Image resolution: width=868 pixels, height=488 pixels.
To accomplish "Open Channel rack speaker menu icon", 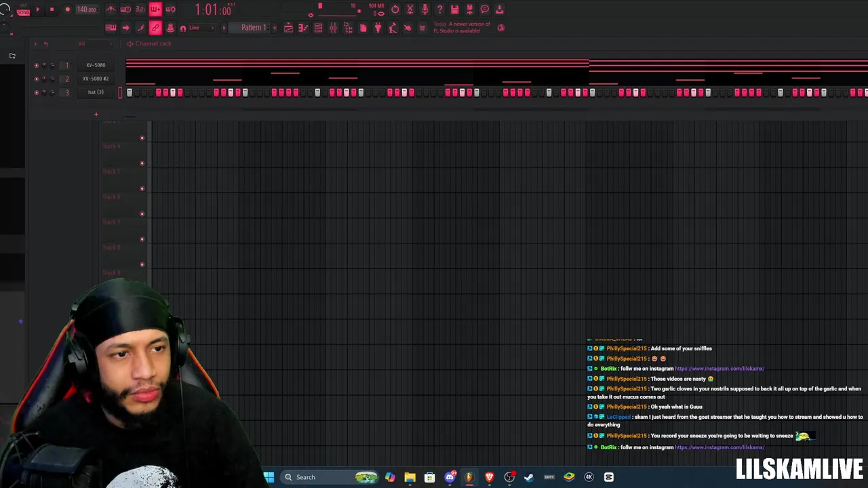I will click(x=130, y=43).
